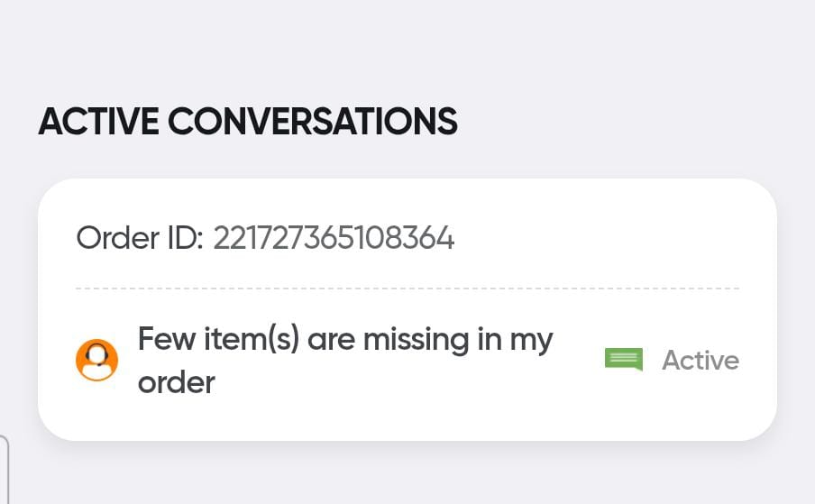Click the word "ACTIVE" in the heading
815x504 pixels.
point(99,122)
